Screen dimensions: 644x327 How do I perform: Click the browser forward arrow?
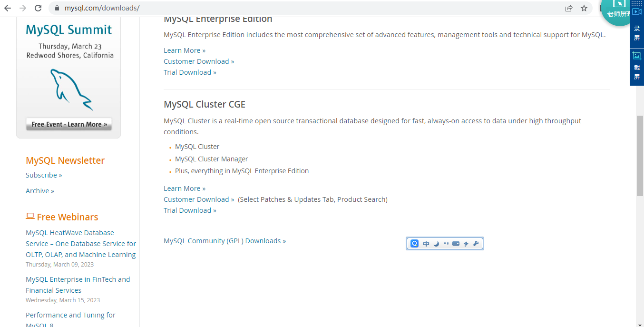[23, 8]
